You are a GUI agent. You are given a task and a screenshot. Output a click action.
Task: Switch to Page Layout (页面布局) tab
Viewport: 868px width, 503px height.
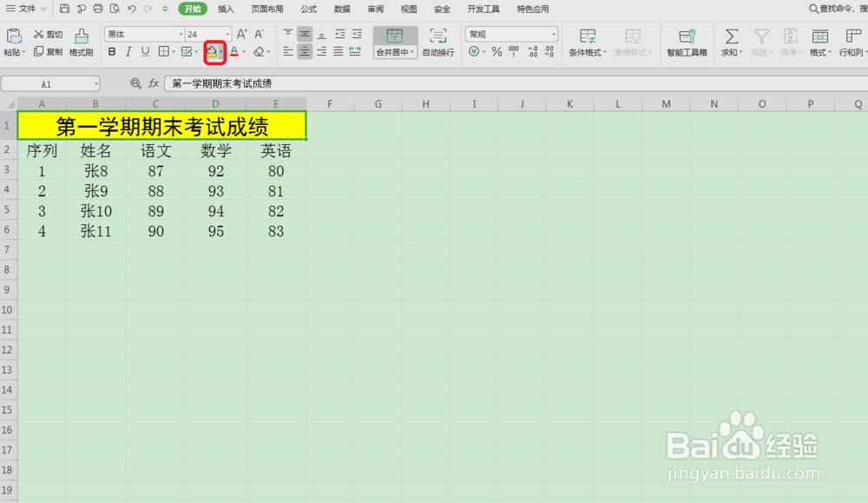click(267, 9)
